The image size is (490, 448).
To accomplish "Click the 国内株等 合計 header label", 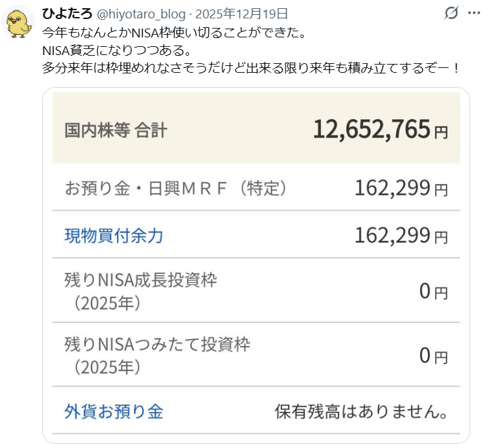I will [x=116, y=130].
